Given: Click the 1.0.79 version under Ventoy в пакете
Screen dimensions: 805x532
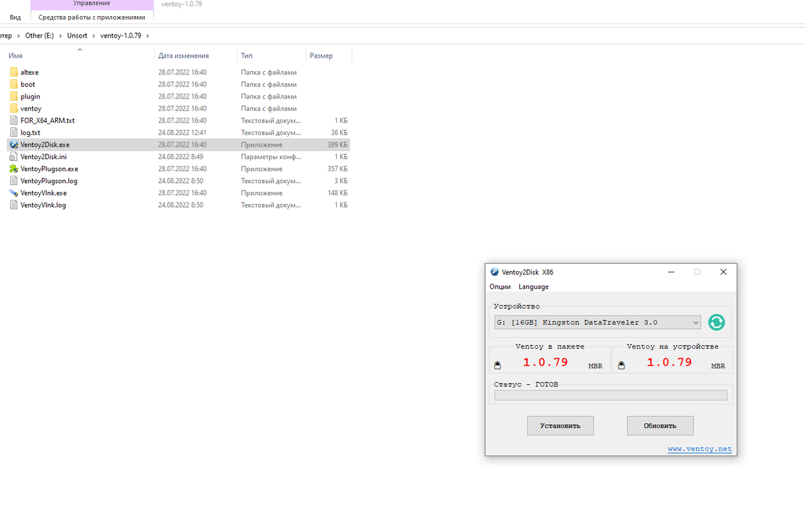Looking at the screenshot, I should (545, 362).
